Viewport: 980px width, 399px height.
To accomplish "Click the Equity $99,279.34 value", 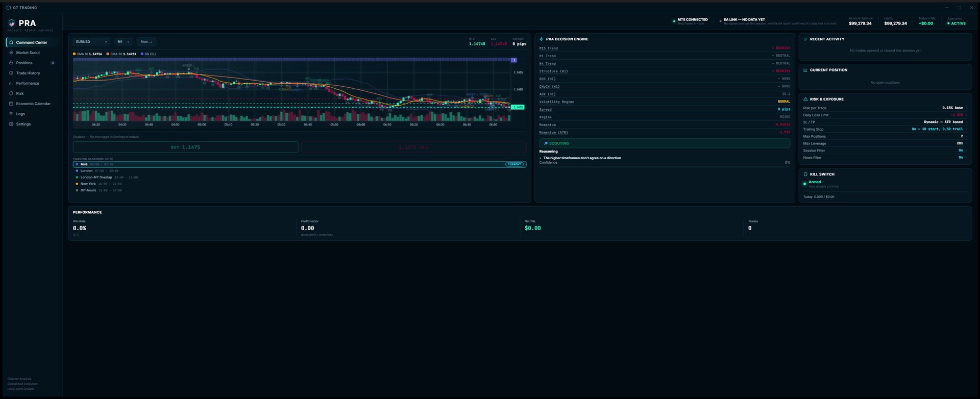I will tap(896, 23).
